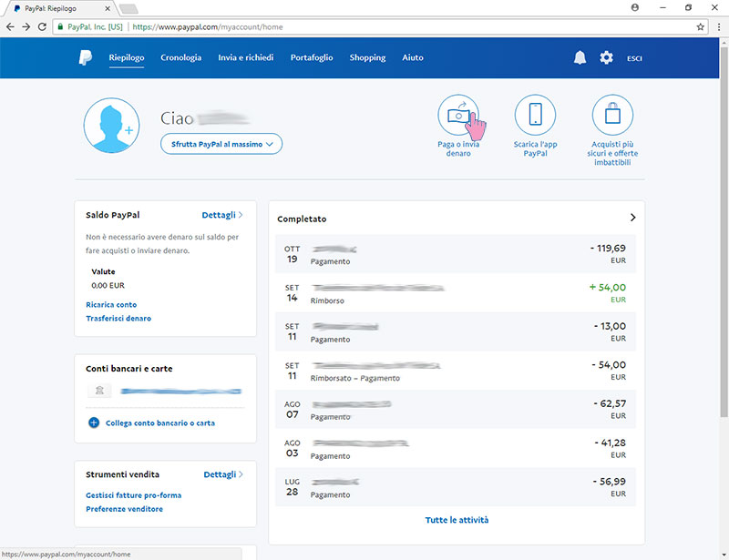The width and height of the screenshot is (729, 560).
Task: Reload the page
Action: (x=42, y=27)
